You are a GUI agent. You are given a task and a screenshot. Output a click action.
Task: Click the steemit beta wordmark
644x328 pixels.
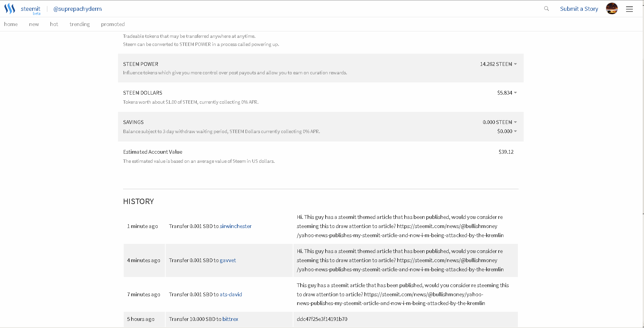point(30,10)
